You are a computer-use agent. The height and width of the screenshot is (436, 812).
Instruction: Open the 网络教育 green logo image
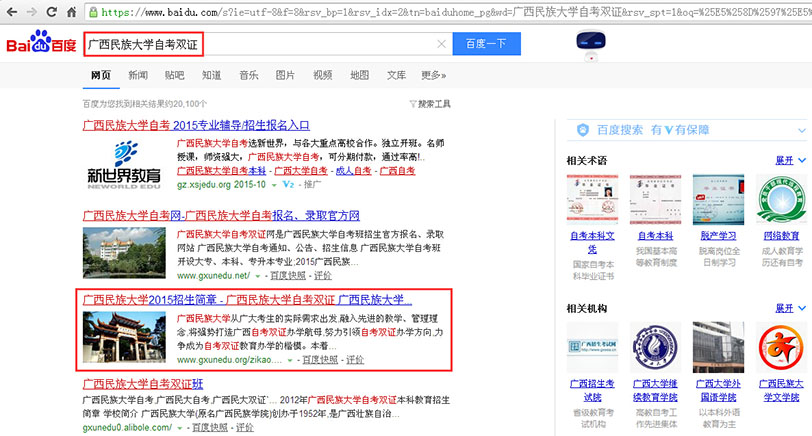[x=781, y=199]
